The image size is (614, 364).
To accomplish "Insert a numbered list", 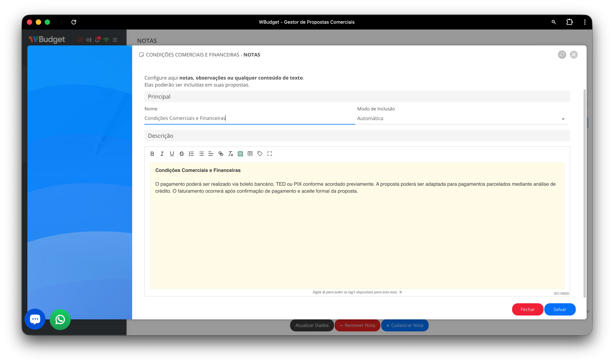I will tap(191, 154).
